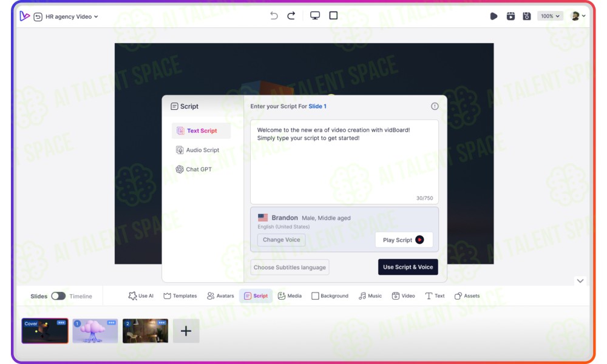Click inside the script text area
This screenshot has height=364, width=607.
pos(344,162)
